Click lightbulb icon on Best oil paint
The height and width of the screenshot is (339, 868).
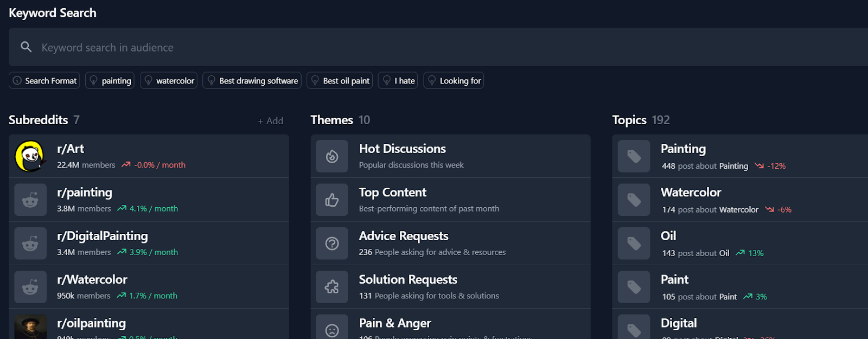(x=315, y=80)
